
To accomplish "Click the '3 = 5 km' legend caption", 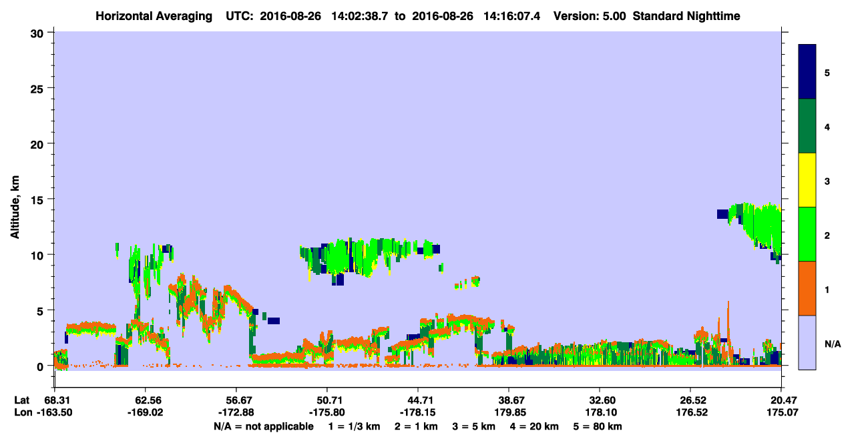I will coord(475,426).
